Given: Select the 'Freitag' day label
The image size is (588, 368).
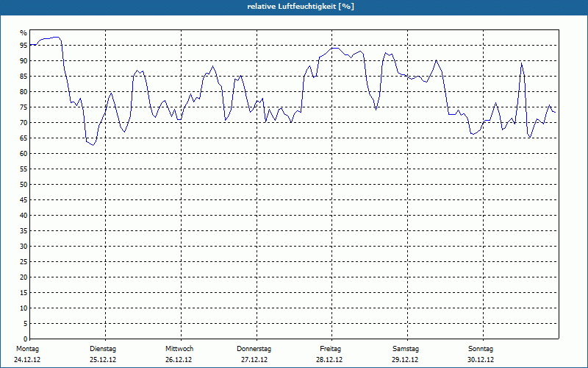Looking at the screenshot, I should coord(330,349).
